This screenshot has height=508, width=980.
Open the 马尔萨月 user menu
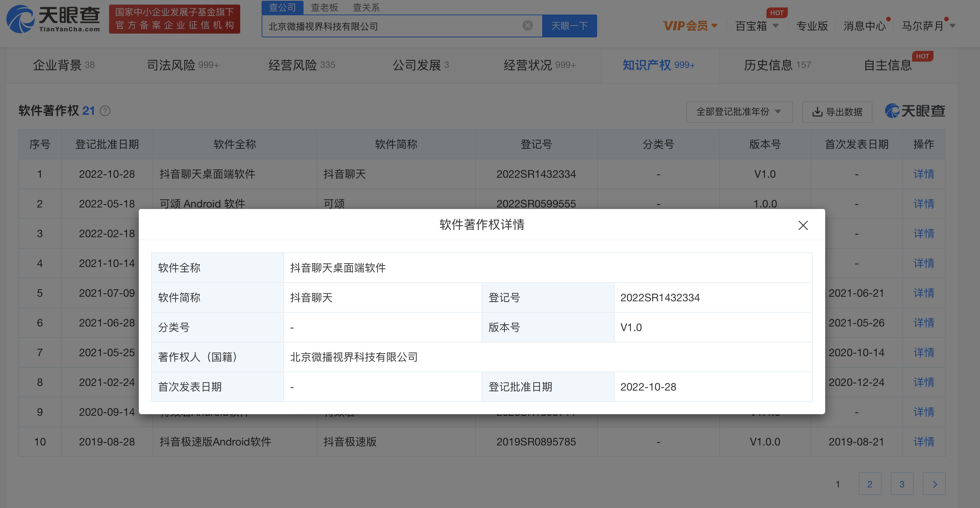coord(929,26)
